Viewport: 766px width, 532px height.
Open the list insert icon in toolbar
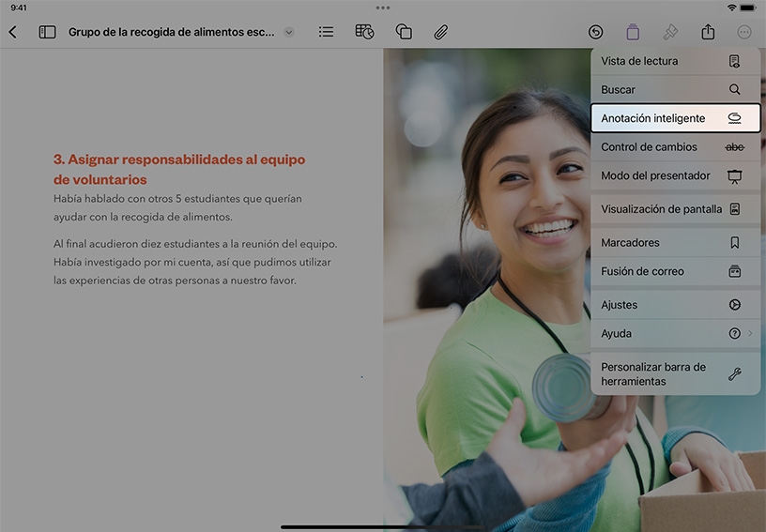pyautogui.click(x=326, y=32)
